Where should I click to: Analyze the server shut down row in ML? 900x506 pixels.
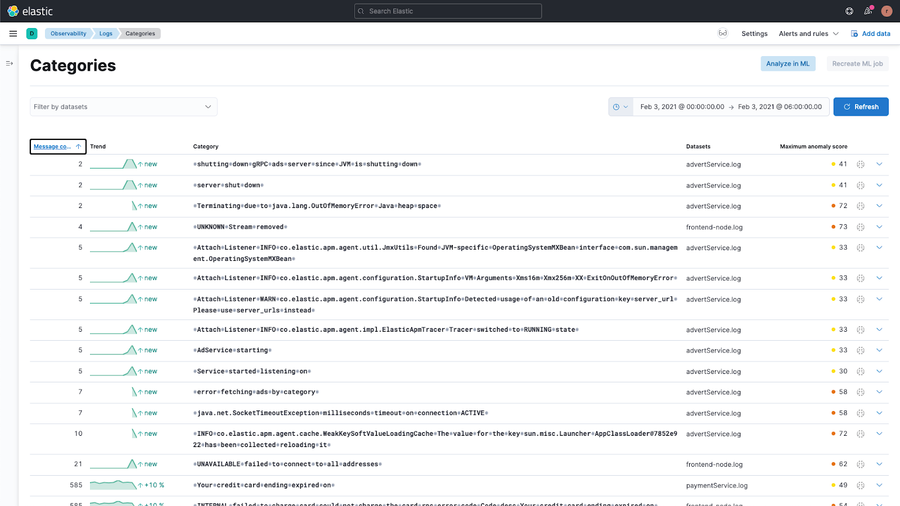(860, 185)
